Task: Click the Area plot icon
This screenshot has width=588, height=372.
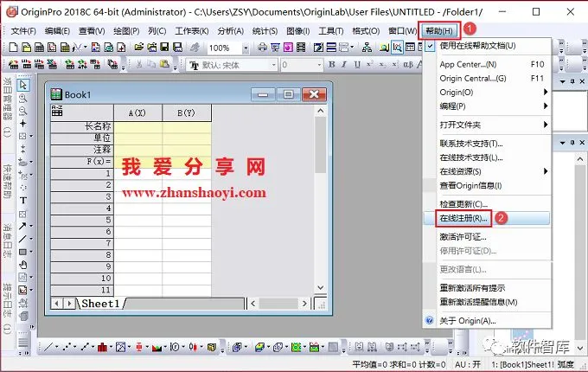Action: point(157,347)
